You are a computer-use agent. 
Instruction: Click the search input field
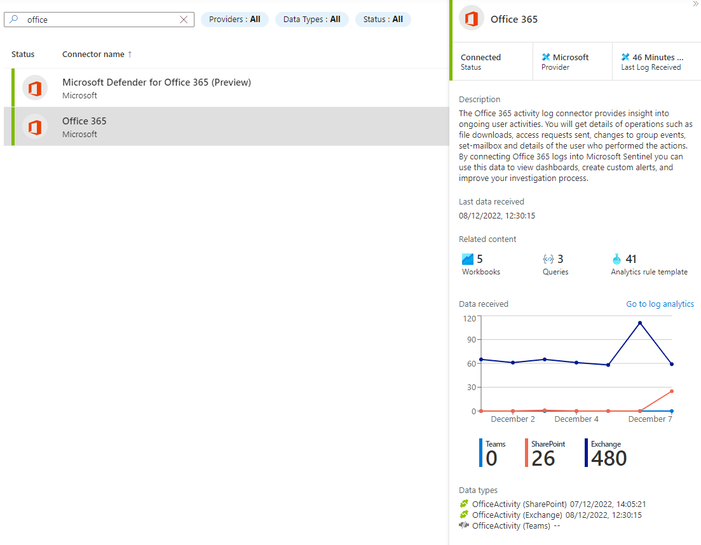pos(100,19)
